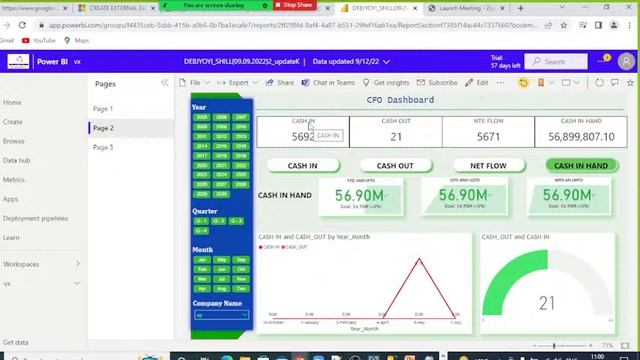Viewport: 640px width, 360px height.
Task: Open browser side panel icon
Action: point(598,25)
